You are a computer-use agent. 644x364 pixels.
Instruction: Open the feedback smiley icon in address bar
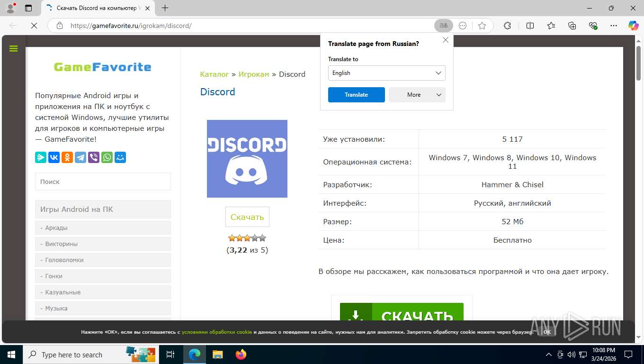coord(463,26)
